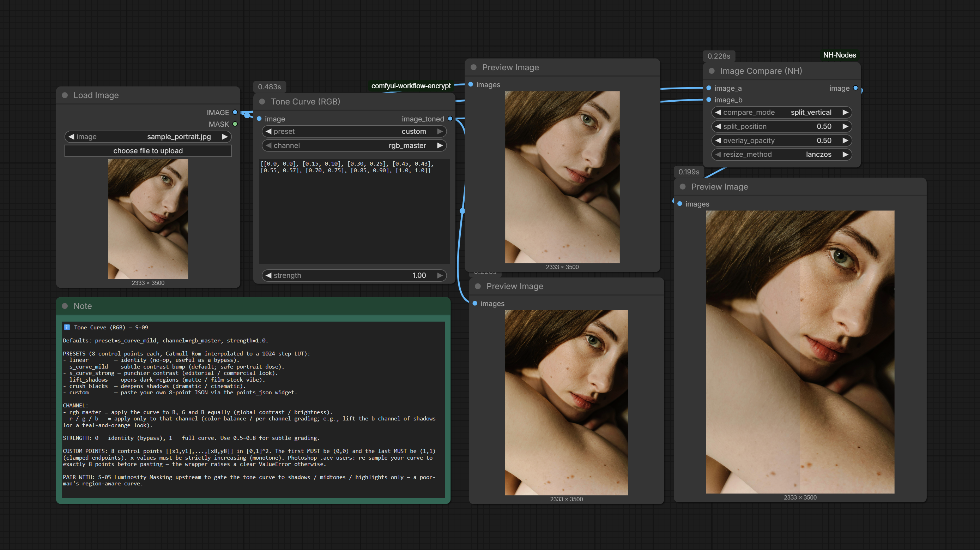Viewport: 980px width, 550px height.
Task: Decrease overlay_opacity with left arrow
Action: 718,141
